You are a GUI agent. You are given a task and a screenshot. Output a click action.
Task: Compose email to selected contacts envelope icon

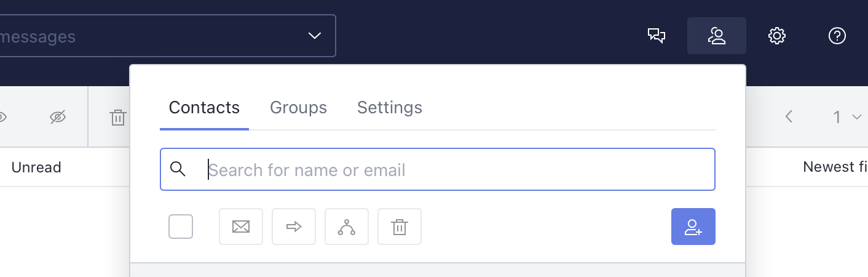[x=241, y=227]
